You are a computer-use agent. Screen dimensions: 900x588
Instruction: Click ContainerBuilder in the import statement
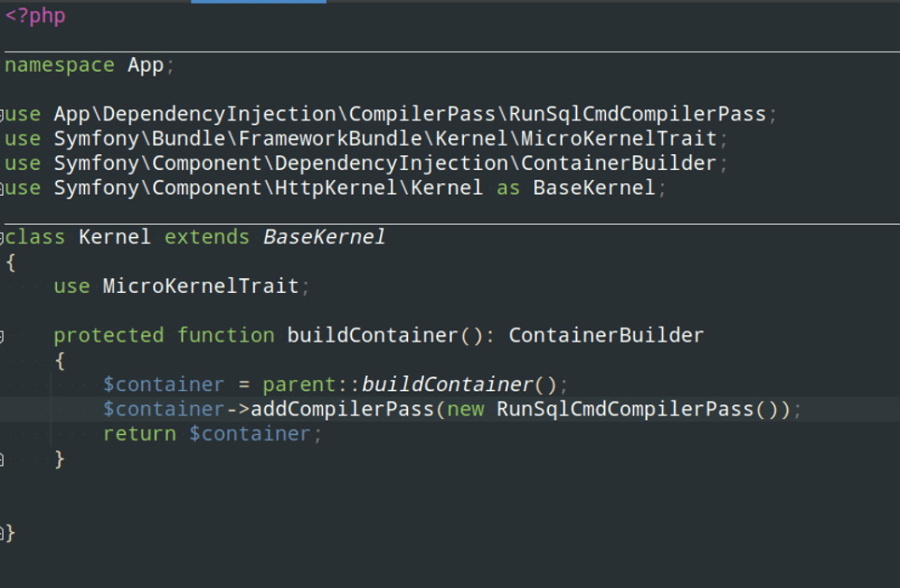point(618,163)
